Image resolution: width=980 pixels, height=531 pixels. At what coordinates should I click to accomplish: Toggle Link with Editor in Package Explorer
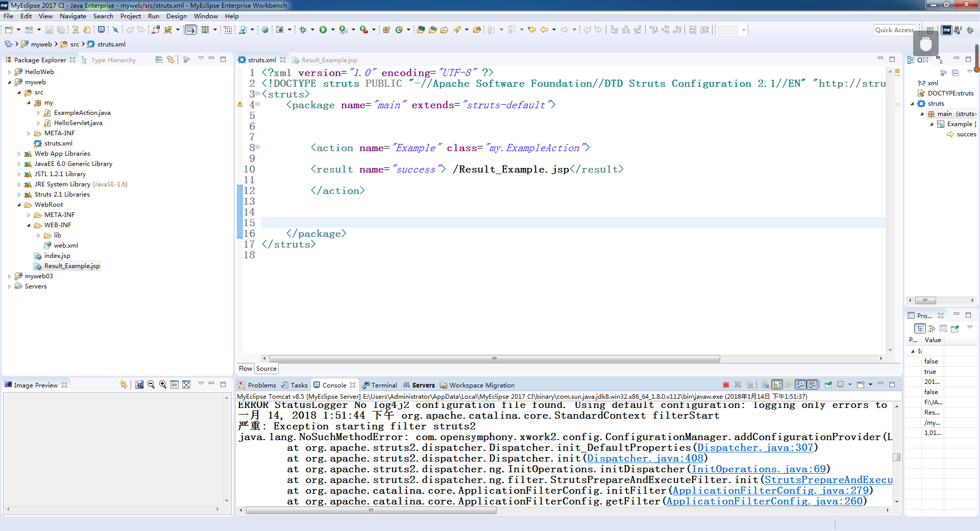point(170,60)
